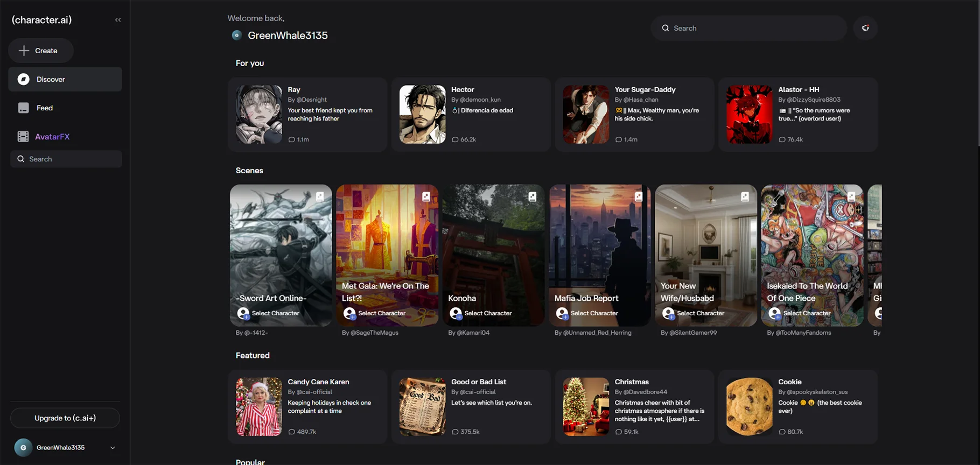980x465 pixels.
Task: Click the 1.4m chat count on Your Sugar-Daddy
Action: coord(626,139)
